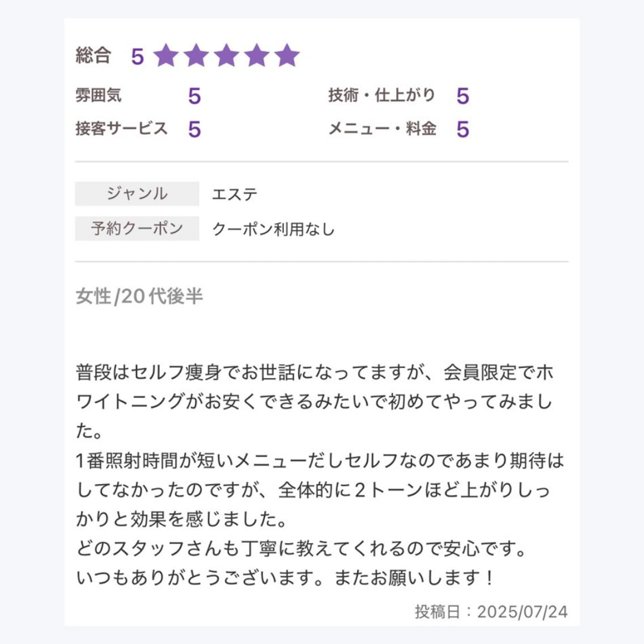This screenshot has height=644, width=644.
Task: Click the second purple rating star
Action: 196,56
